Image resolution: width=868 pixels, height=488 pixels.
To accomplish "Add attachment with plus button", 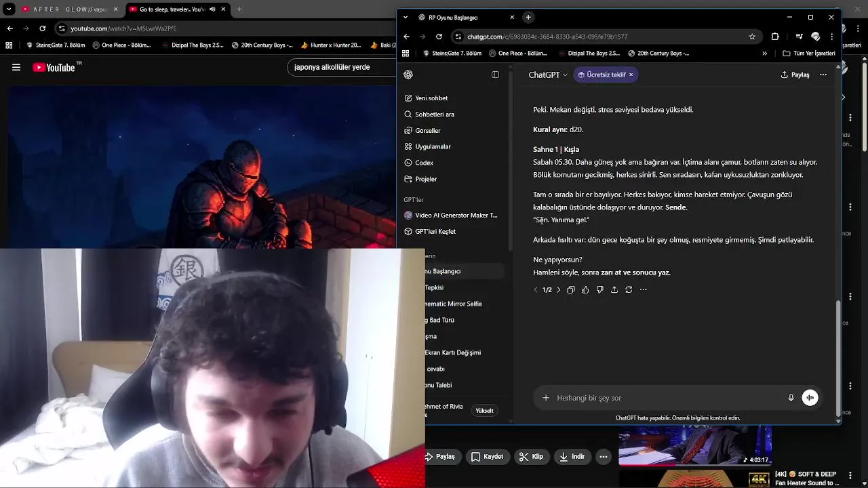I will (545, 398).
